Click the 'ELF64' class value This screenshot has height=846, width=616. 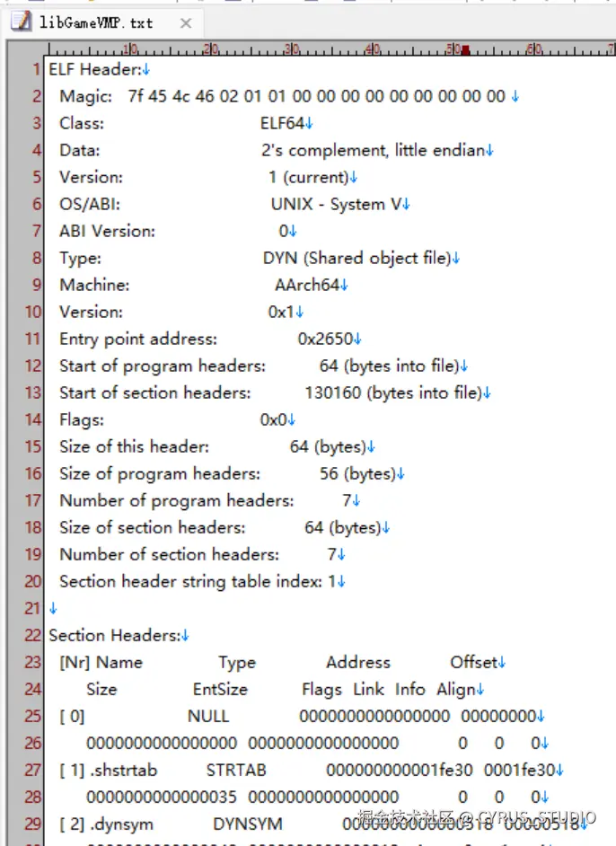(x=282, y=123)
